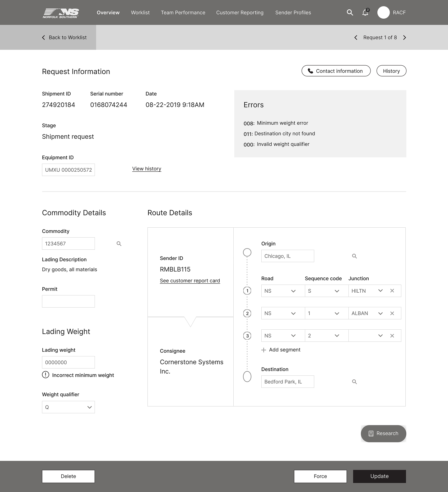448x492 pixels.
Task: Click the Destination circle marker on the route
Action: coord(247,376)
